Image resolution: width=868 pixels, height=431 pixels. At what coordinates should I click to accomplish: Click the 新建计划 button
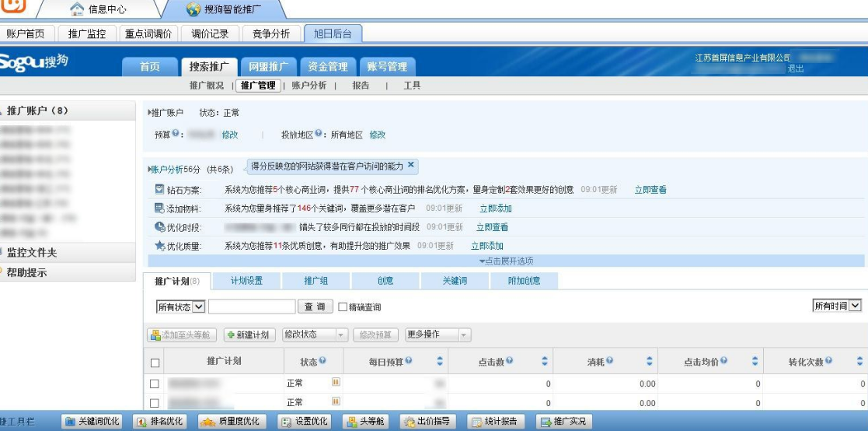[x=249, y=335]
